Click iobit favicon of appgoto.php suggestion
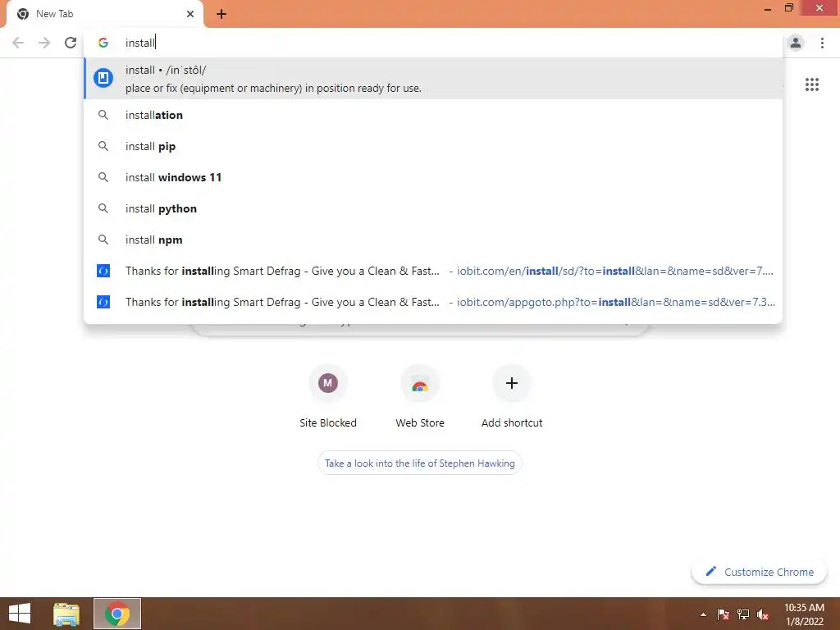 click(x=103, y=302)
